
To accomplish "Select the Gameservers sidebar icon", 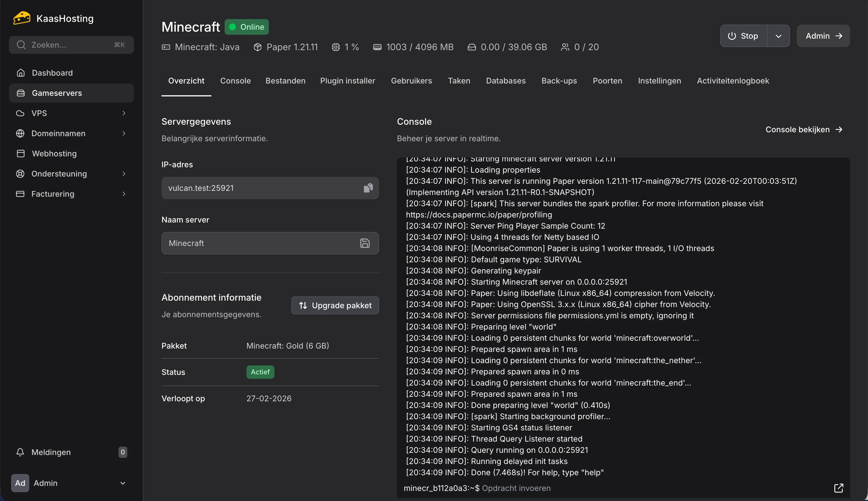I will (20, 93).
